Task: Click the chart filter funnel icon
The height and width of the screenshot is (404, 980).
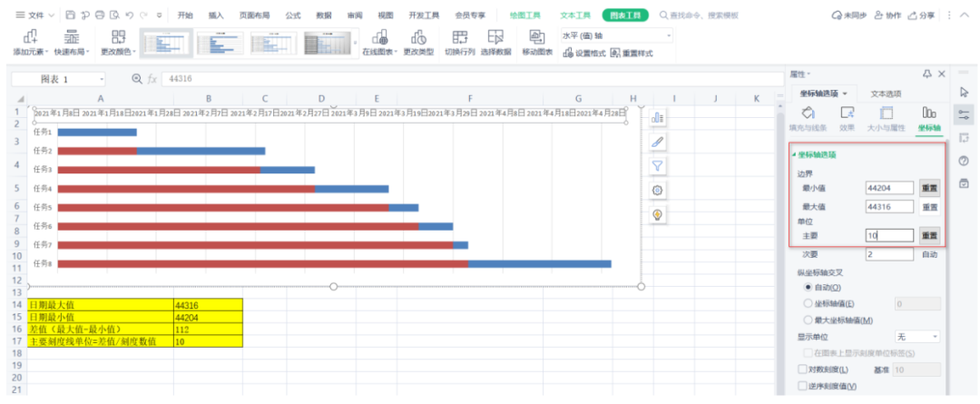Action: pyautogui.click(x=658, y=166)
